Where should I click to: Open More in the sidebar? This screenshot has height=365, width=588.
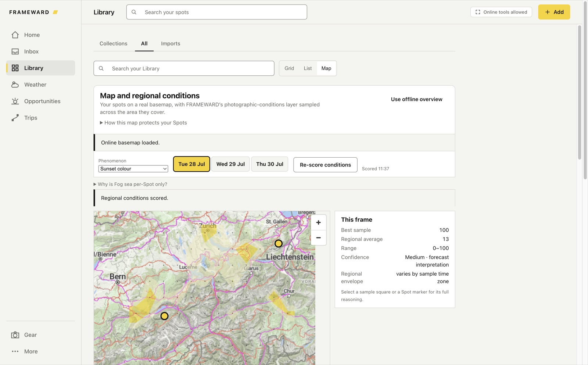(40, 351)
